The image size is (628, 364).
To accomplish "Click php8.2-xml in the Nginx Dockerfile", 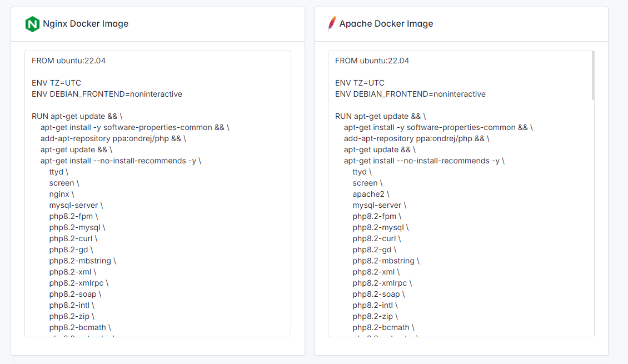I will pos(73,272).
